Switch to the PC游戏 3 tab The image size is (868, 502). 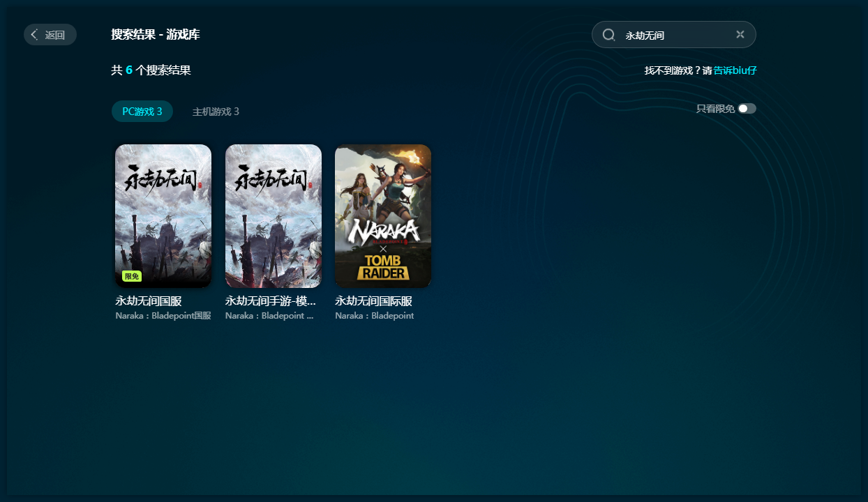tap(142, 112)
